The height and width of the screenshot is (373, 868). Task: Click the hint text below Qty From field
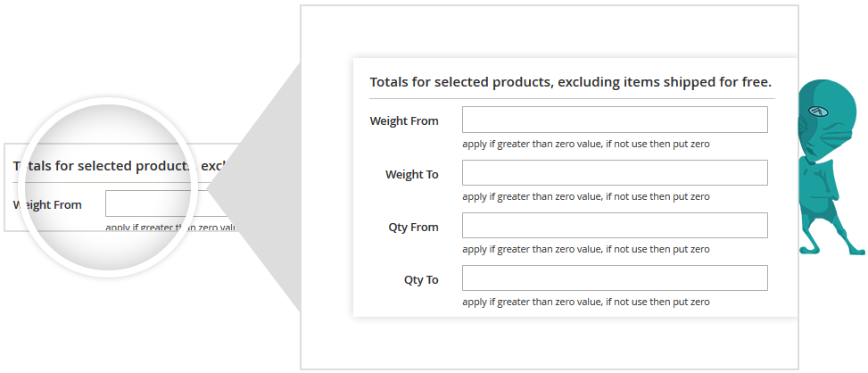click(585, 249)
